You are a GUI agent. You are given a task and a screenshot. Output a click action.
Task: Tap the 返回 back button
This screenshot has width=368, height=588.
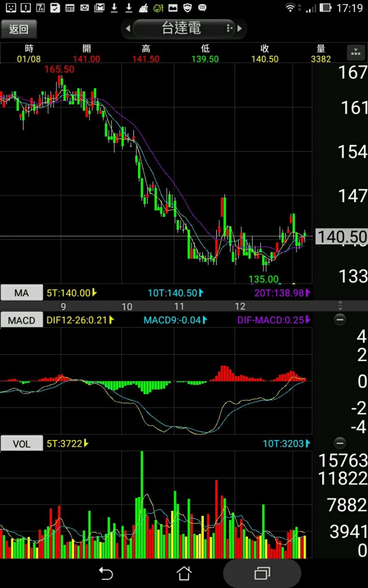click(19, 29)
